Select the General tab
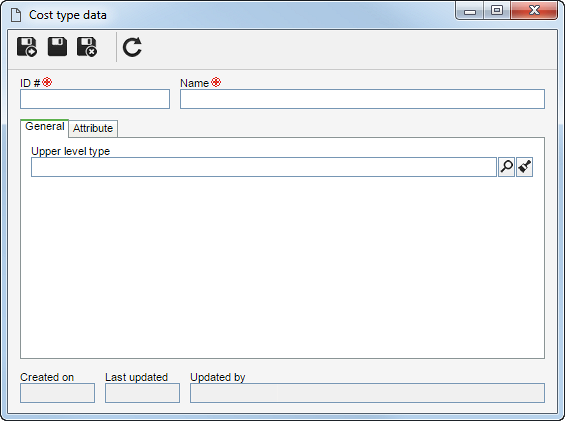 click(x=45, y=127)
